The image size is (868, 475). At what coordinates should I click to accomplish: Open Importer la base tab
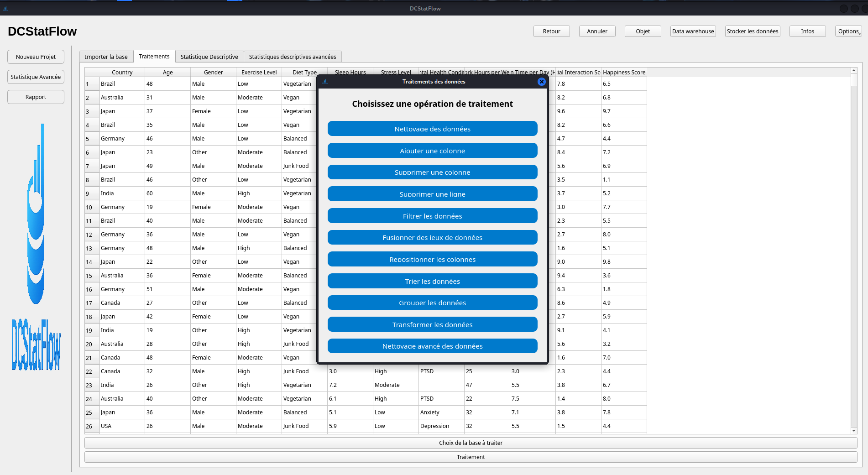click(x=106, y=57)
